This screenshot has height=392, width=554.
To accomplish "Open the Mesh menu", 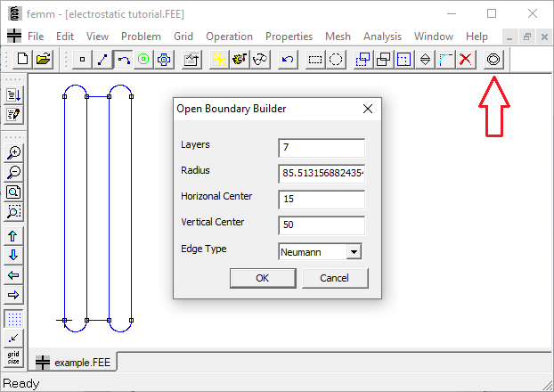I will [338, 37].
